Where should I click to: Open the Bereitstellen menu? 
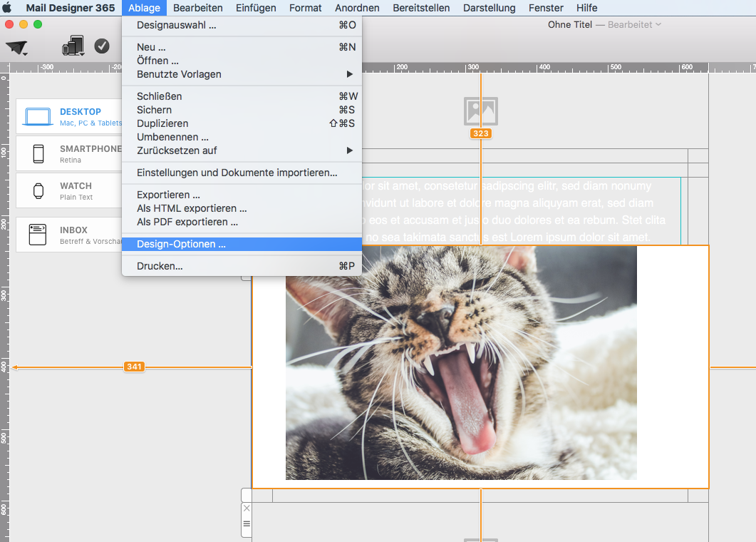pyautogui.click(x=421, y=8)
